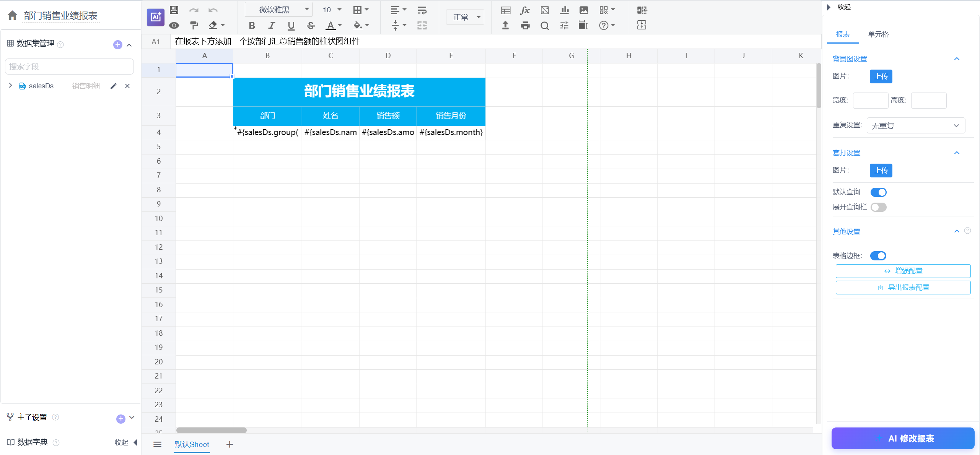Screen dimensions: 980x455
Task: Toggle the 展开查询栏 switch
Action: point(878,207)
